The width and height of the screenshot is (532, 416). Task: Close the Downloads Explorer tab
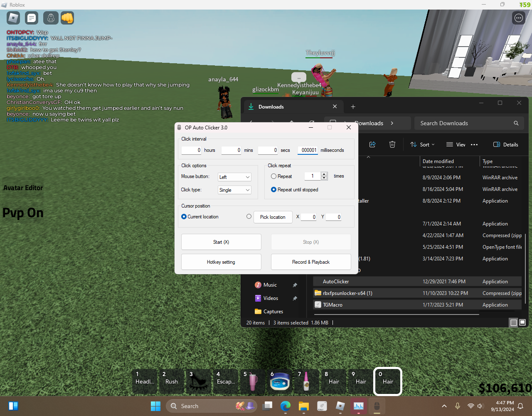(x=335, y=106)
